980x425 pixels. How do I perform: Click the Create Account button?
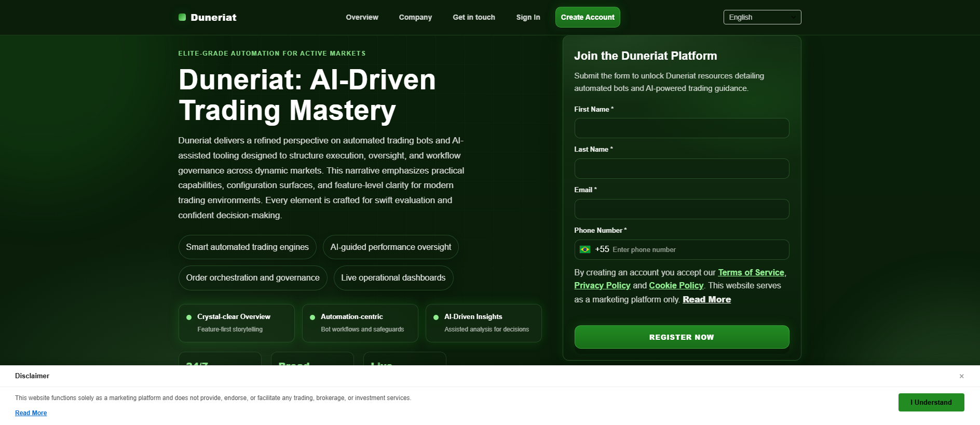pos(588,17)
